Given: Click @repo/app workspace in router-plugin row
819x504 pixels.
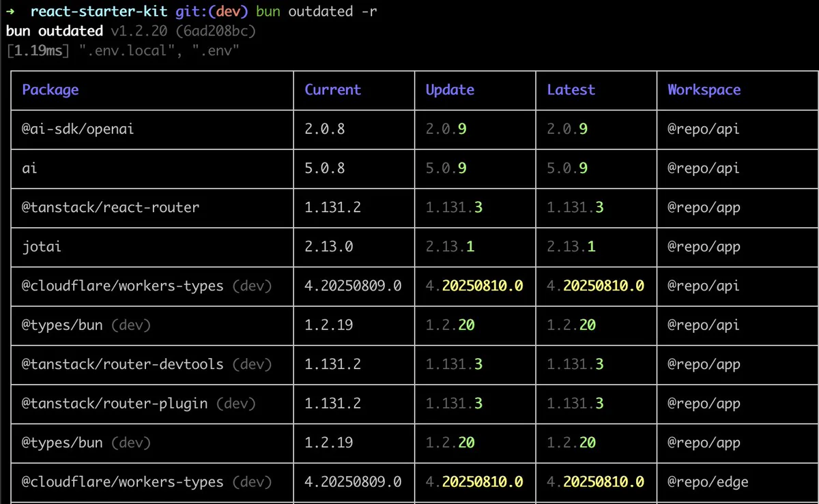Looking at the screenshot, I should point(704,403).
